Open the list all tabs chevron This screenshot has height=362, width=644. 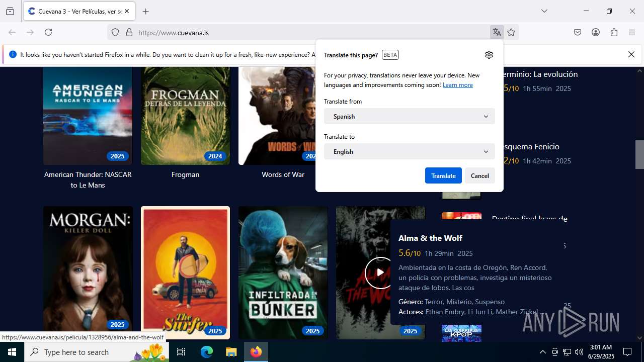click(544, 11)
